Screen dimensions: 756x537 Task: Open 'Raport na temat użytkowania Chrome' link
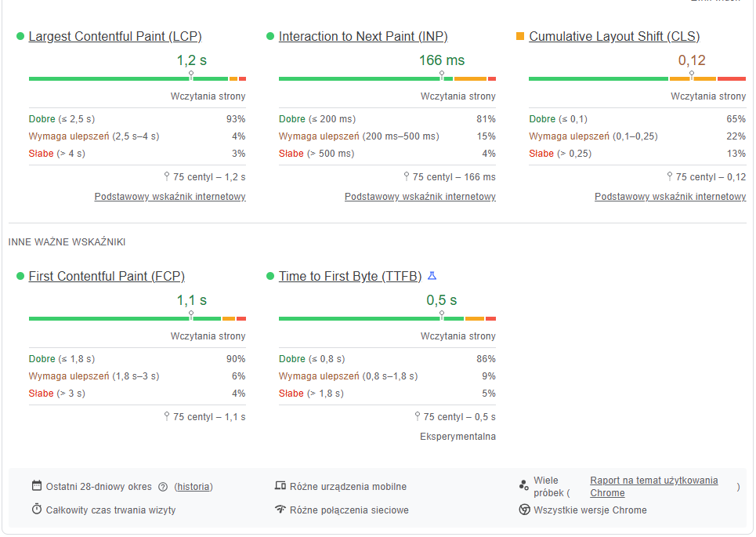(653, 481)
